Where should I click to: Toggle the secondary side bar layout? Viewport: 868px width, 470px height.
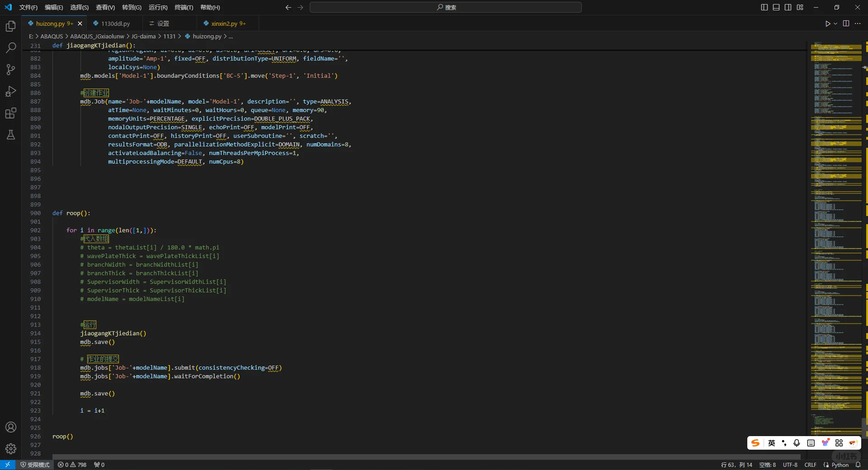point(788,7)
